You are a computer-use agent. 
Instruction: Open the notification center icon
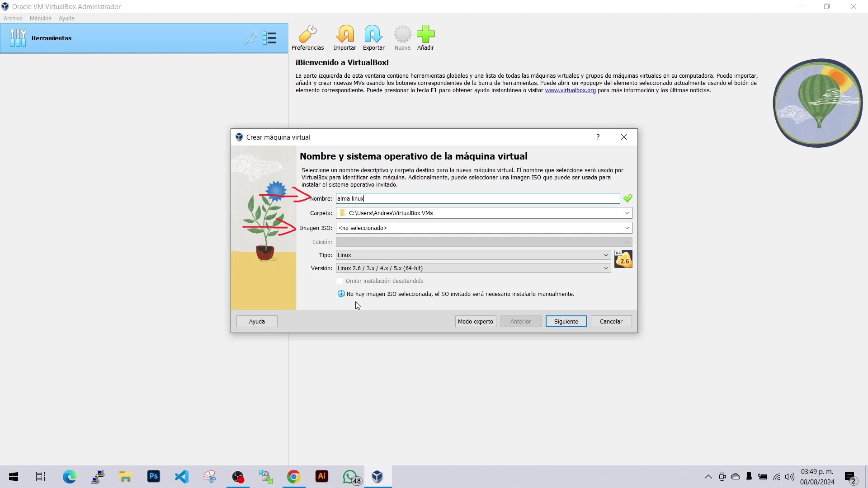[850, 477]
